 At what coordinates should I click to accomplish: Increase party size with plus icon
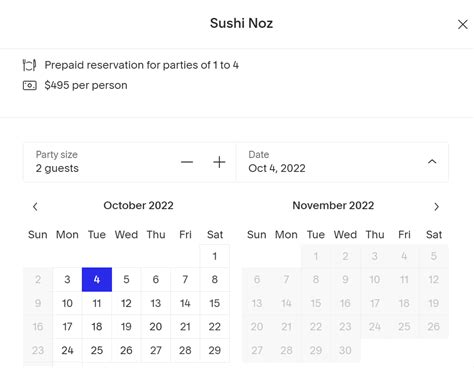click(219, 162)
